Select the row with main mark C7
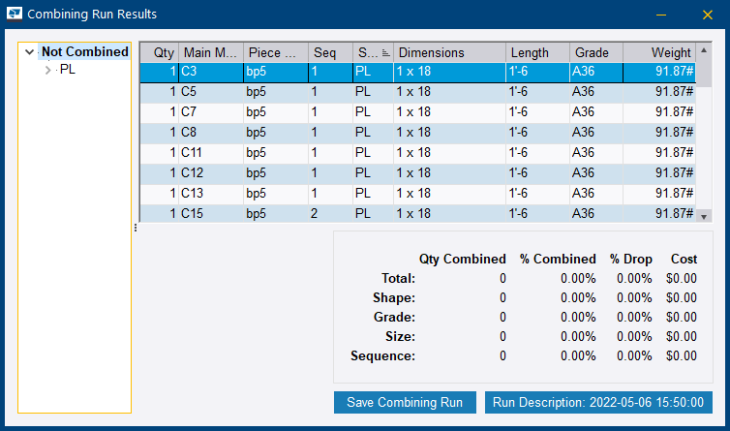Viewport: 730px width, 431px height. pyautogui.click(x=418, y=112)
